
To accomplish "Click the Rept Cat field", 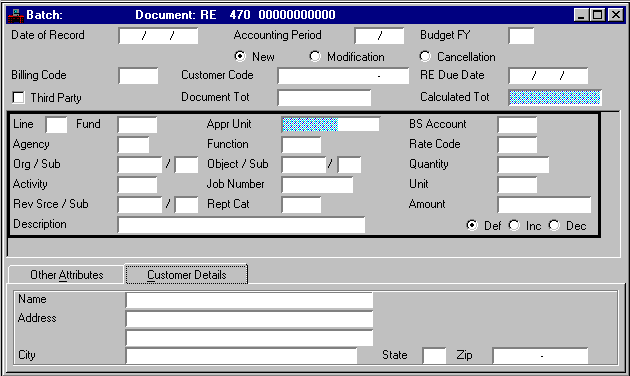I will pos(301,205).
